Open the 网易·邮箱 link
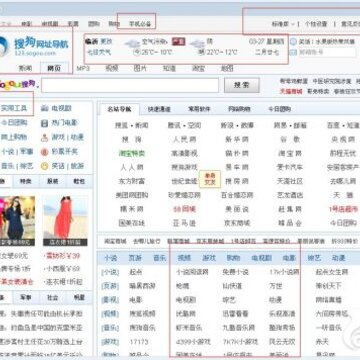 290,126
